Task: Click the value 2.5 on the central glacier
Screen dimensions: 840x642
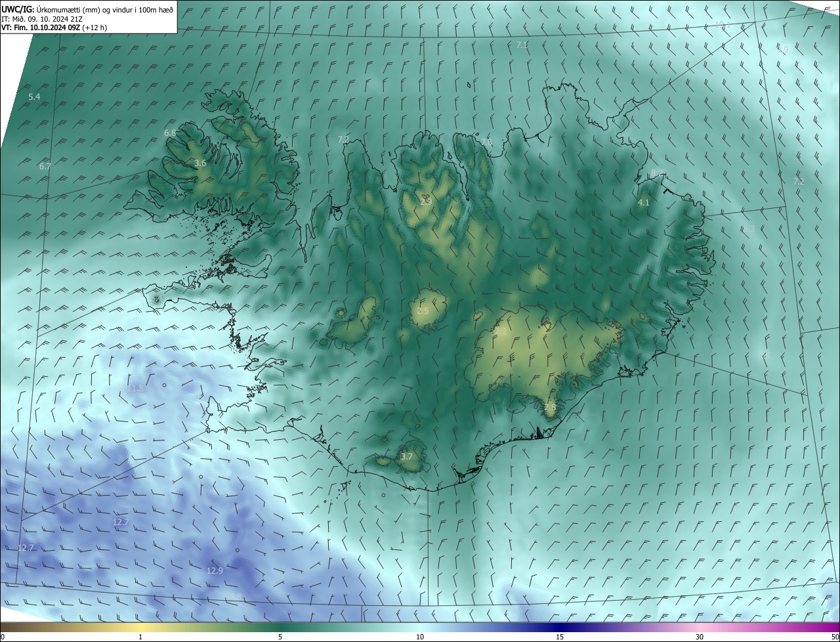Action: (423, 310)
